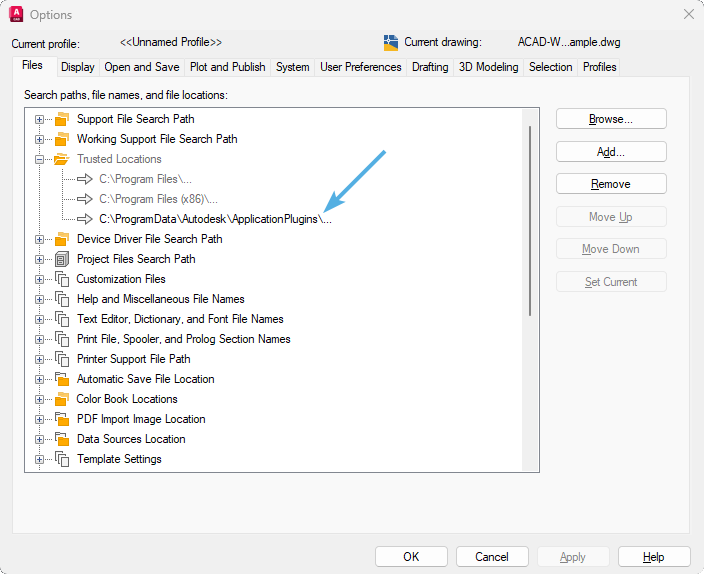Expand the Support File Search Path node
Viewport: 704px width, 574px height.
40,119
